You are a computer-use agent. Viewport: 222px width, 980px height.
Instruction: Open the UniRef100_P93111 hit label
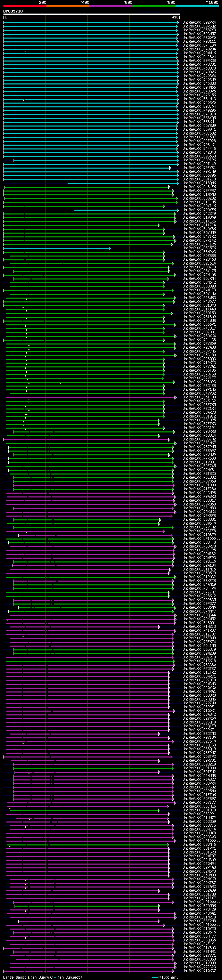(x=199, y=41)
